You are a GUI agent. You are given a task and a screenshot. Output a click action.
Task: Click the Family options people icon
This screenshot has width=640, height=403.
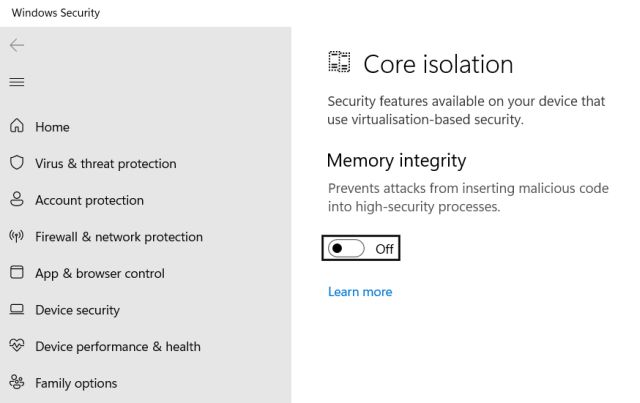(x=17, y=382)
